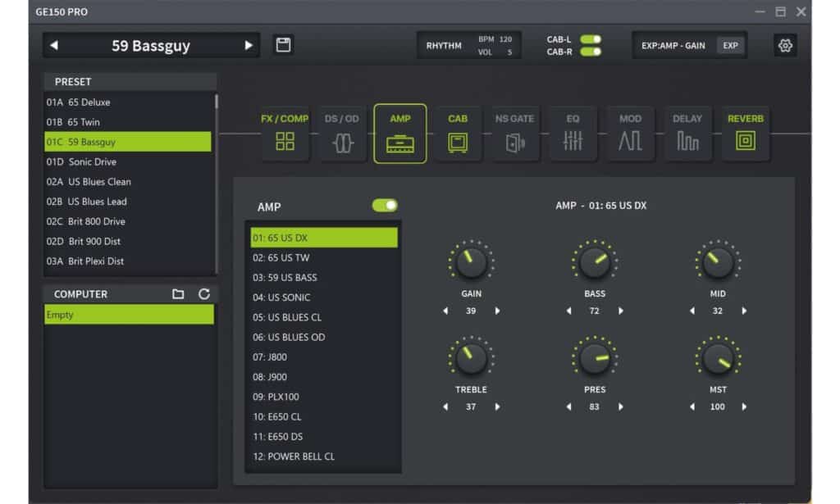This screenshot has width=840, height=504.
Task: Go to next preset with right arrow
Action: tap(248, 45)
